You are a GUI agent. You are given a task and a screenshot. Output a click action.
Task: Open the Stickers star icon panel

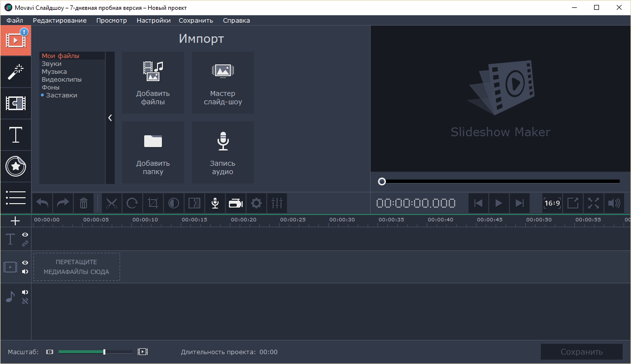tap(16, 166)
